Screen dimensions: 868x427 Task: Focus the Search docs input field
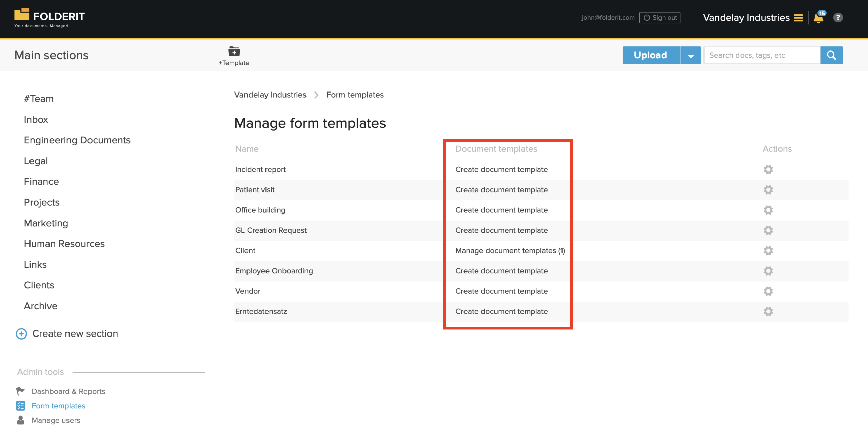coord(762,55)
